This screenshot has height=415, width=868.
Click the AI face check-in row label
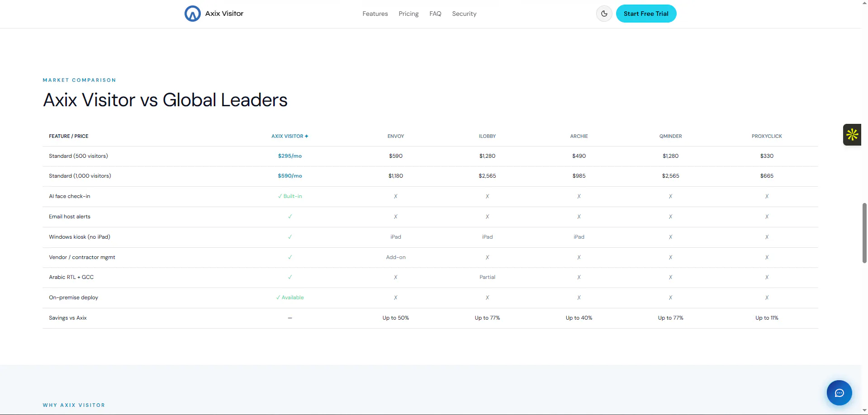[69, 196]
